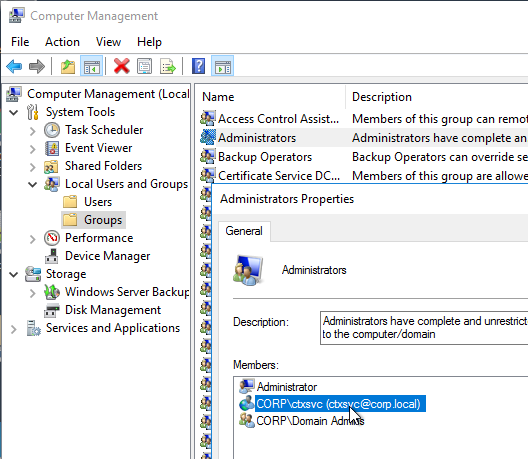528x459 pixels.
Task: Open the View menu
Action: coord(108,42)
